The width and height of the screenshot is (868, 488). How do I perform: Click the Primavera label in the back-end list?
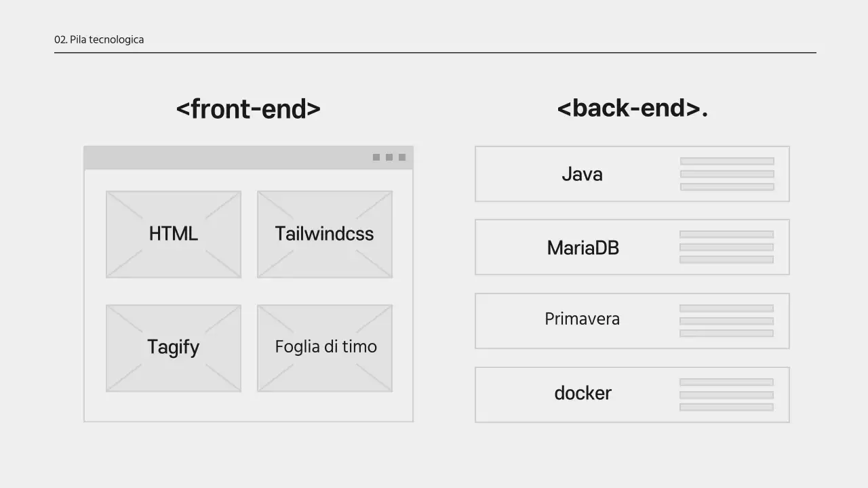(582, 319)
